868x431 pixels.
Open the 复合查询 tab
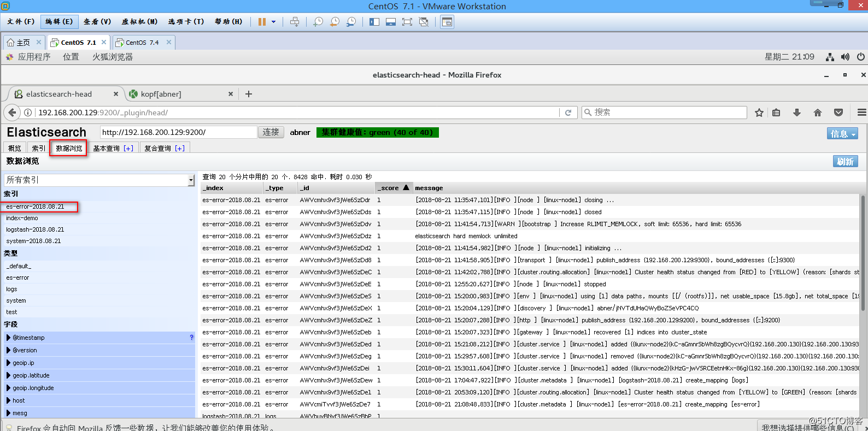[x=165, y=148]
